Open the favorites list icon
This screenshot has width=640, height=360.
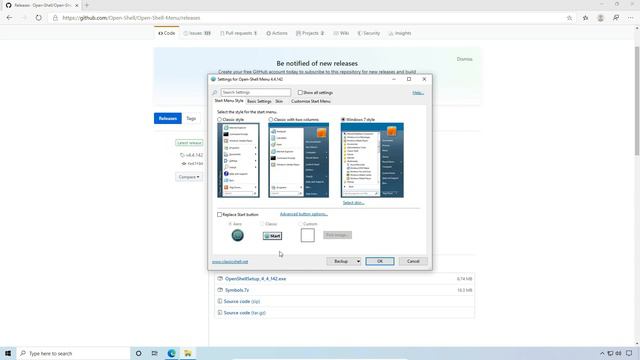585,18
